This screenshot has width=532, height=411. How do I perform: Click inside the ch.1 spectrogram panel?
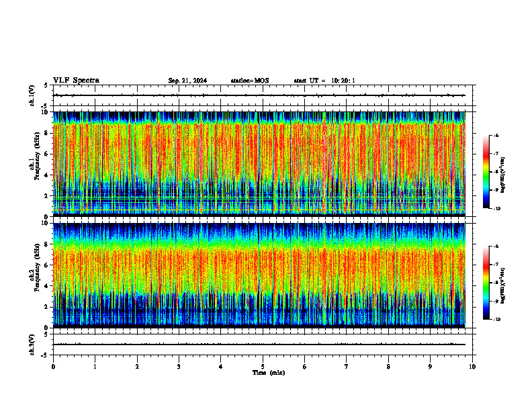(259, 164)
